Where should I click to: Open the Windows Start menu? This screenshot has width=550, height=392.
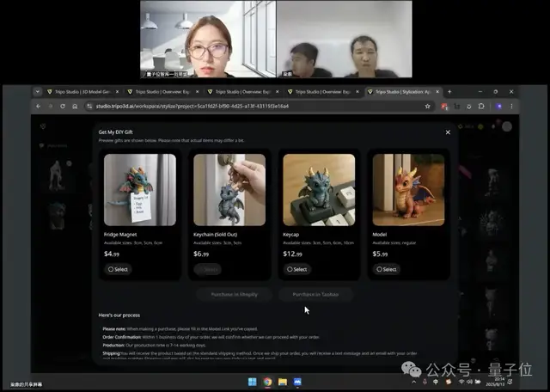(x=253, y=382)
